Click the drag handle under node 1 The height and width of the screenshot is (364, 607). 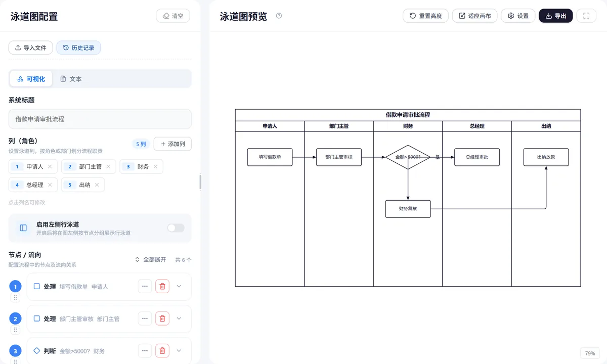click(16, 298)
